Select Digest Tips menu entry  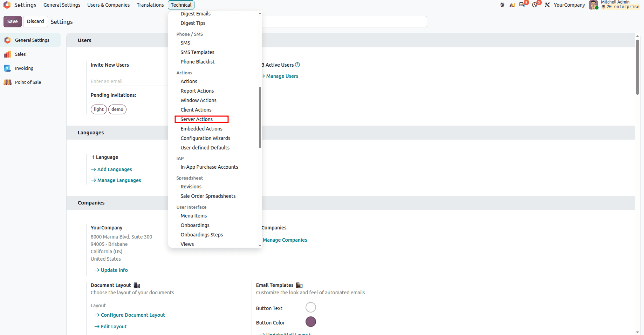click(193, 23)
